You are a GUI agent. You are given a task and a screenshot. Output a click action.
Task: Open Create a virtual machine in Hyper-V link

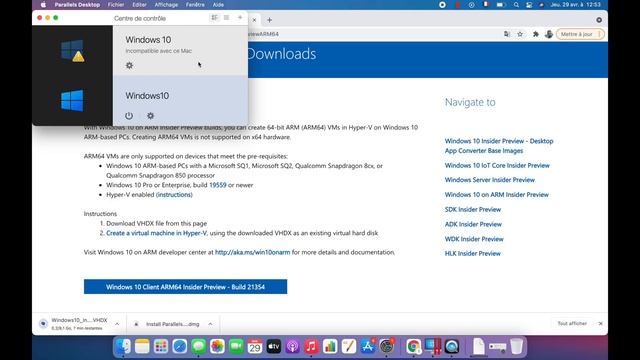click(x=156, y=233)
